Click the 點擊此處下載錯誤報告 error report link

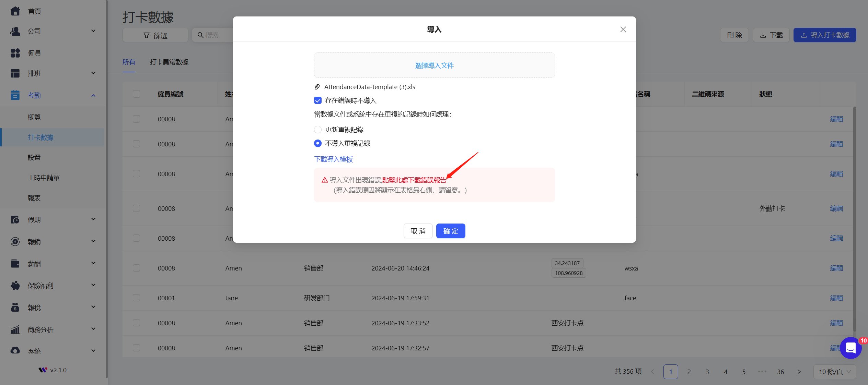[x=415, y=180]
